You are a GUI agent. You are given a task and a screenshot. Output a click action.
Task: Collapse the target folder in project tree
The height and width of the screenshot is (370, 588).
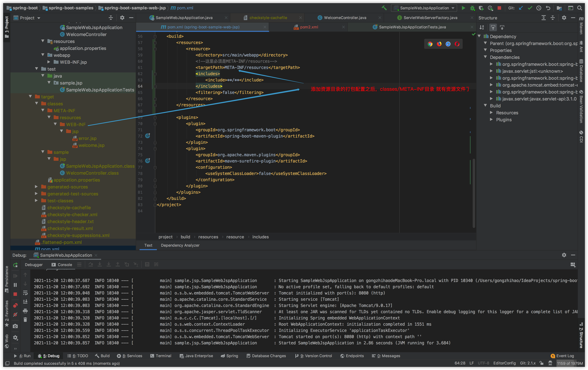30,96
